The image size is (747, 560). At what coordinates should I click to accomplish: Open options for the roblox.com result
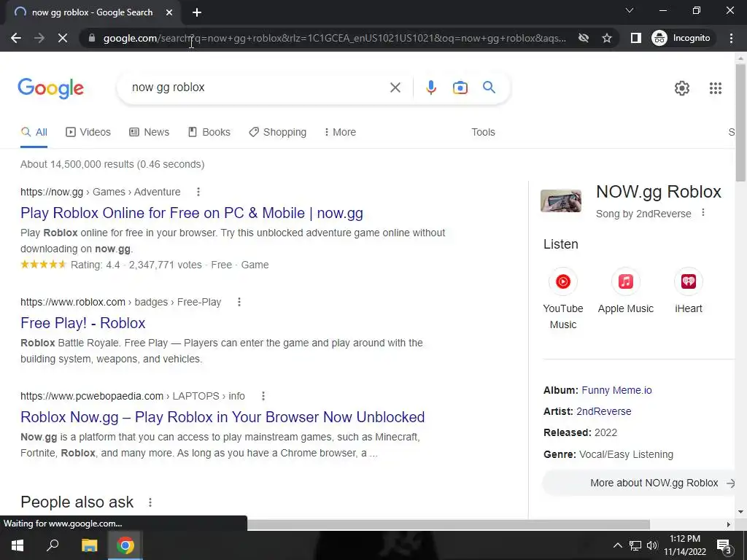239,302
